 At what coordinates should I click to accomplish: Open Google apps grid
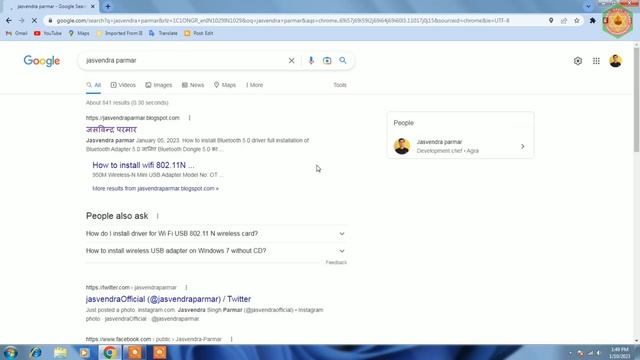pyautogui.click(x=596, y=61)
